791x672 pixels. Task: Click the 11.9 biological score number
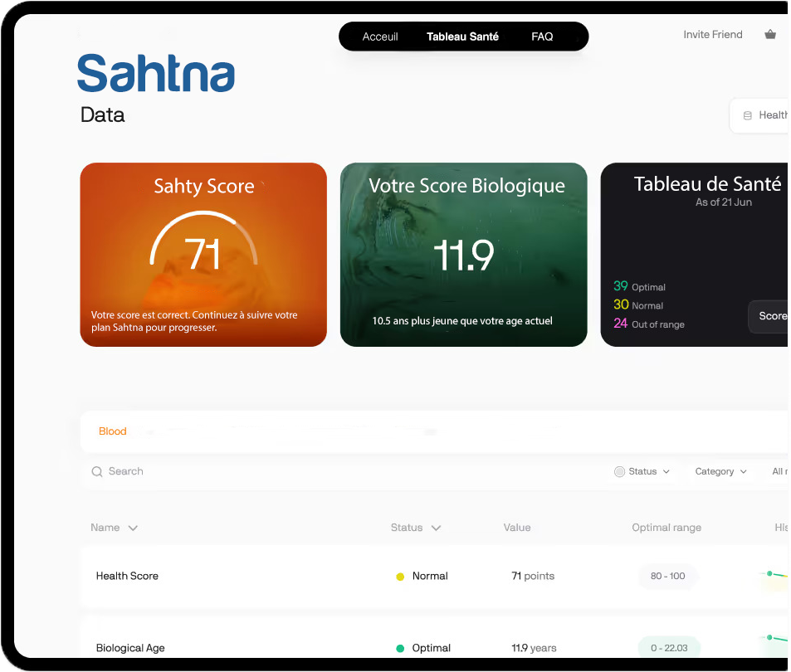click(464, 255)
